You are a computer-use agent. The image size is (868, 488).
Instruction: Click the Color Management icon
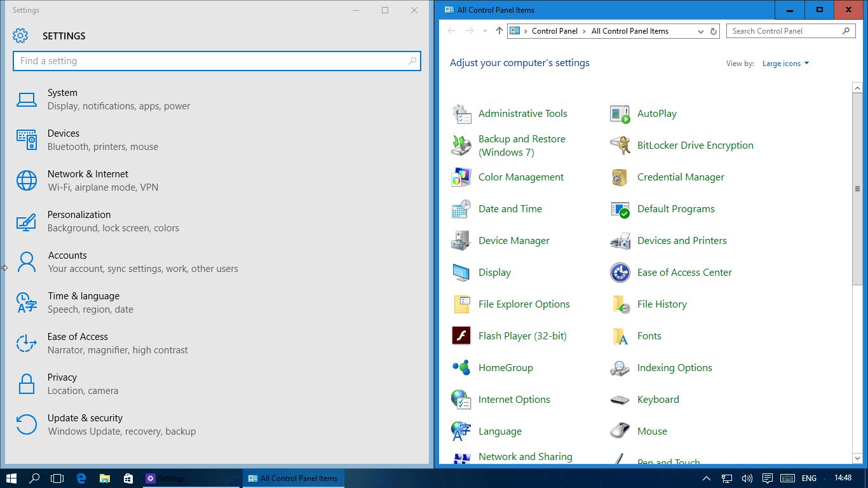click(x=461, y=177)
